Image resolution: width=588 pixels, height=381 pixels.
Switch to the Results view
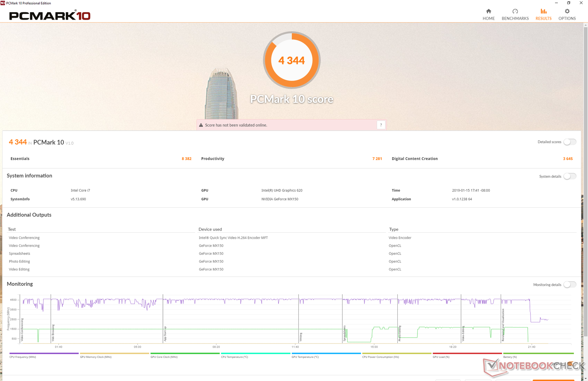tap(544, 15)
